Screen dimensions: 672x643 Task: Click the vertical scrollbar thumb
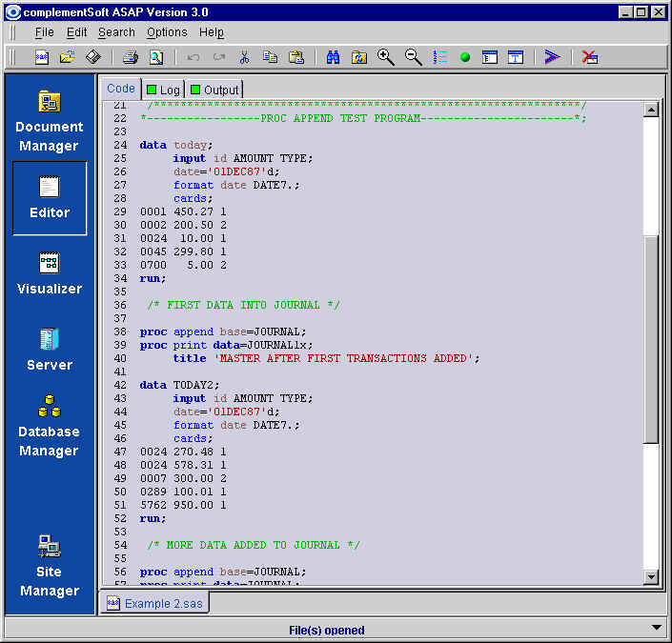651,339
